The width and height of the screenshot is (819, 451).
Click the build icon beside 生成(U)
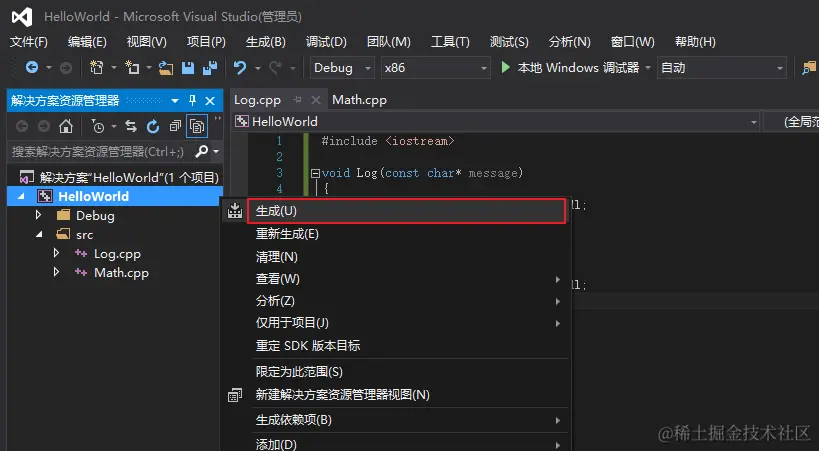[235, 211]
